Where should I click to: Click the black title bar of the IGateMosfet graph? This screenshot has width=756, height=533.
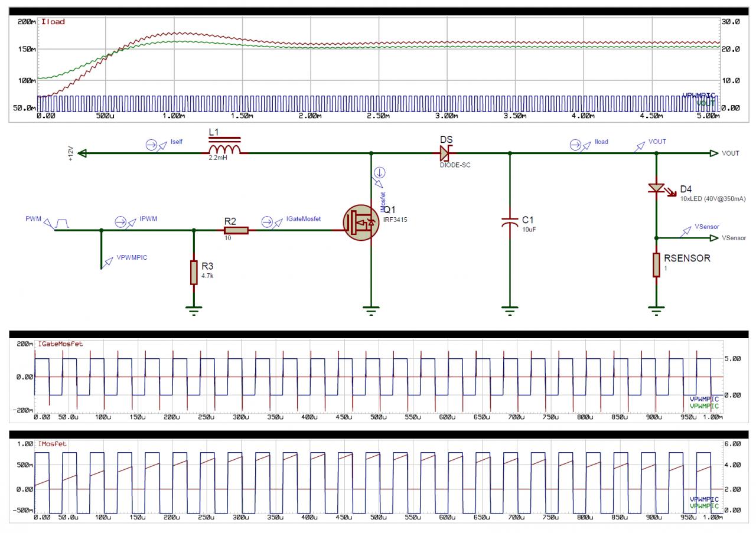pyautogui.click(x=380, y=335)
